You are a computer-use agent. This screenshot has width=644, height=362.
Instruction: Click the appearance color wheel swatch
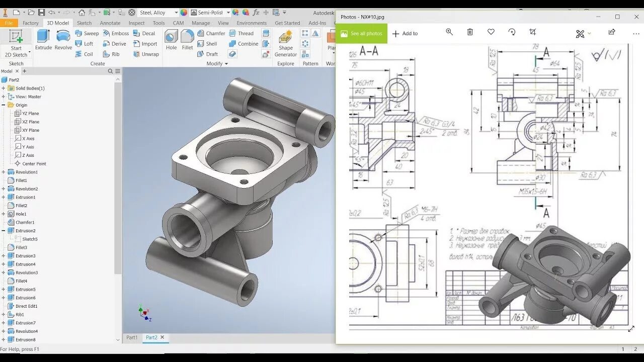tap(184, 13)
